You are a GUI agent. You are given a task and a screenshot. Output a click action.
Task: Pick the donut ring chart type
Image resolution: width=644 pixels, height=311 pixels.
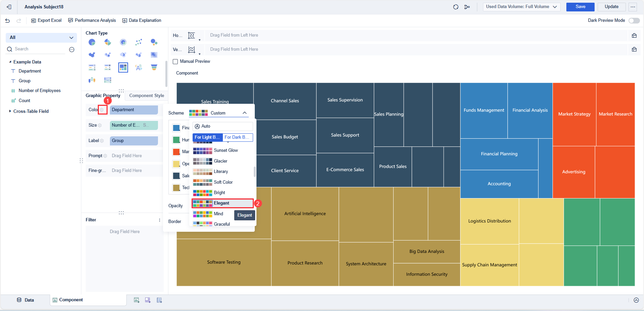pos(123,42)
